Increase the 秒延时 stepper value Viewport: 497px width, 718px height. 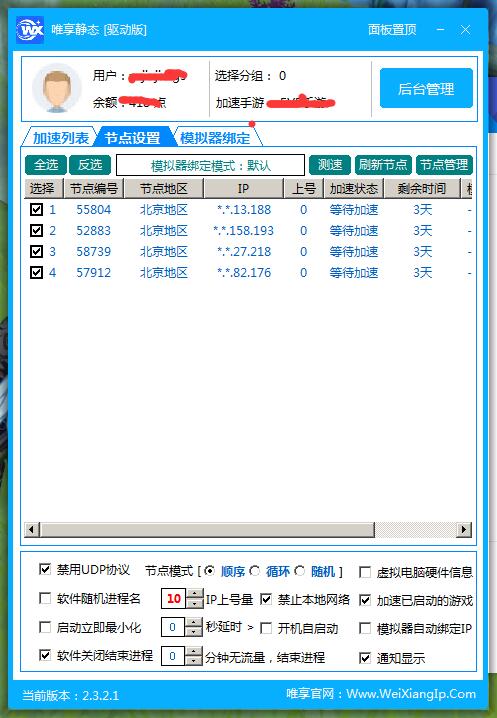click(x=195, y=623)
